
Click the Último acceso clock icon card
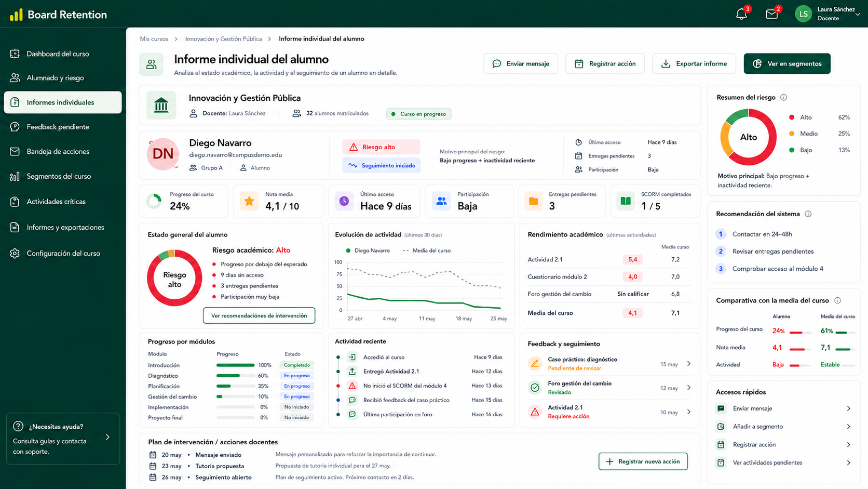344,201
